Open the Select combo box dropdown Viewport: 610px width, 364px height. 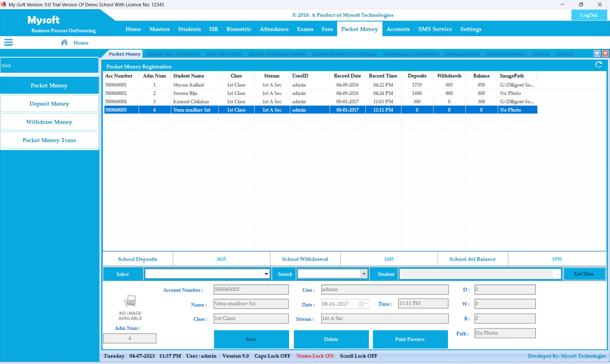tap(266, 274)
